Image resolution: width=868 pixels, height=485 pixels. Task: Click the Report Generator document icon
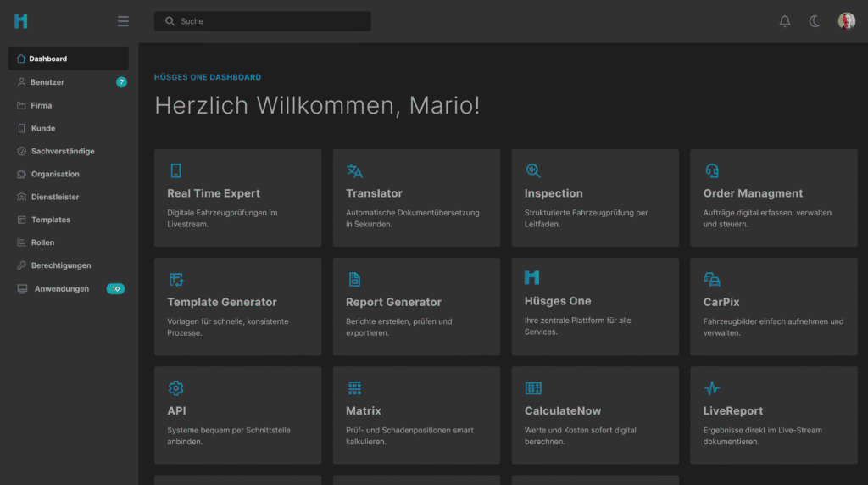pos(354,280)
